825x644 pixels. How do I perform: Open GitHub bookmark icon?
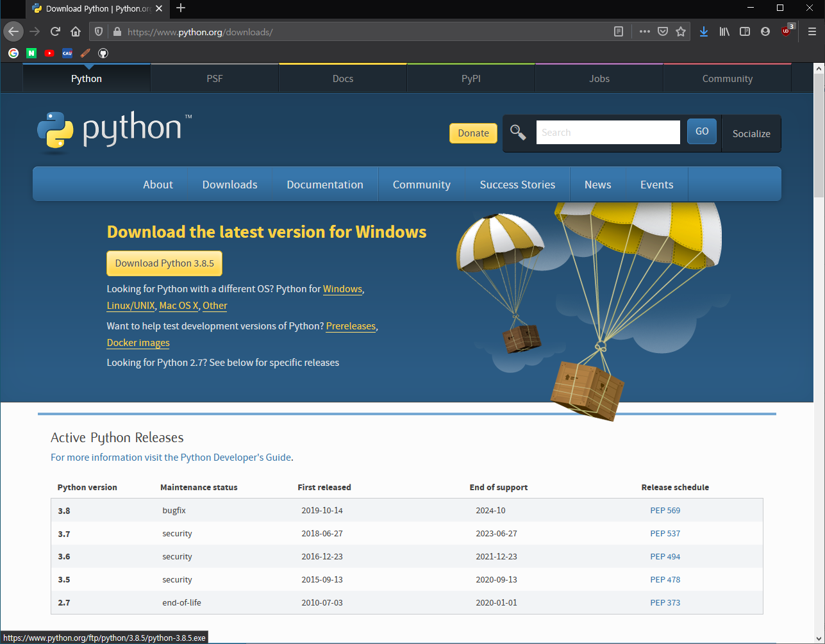tap(103, 53)
